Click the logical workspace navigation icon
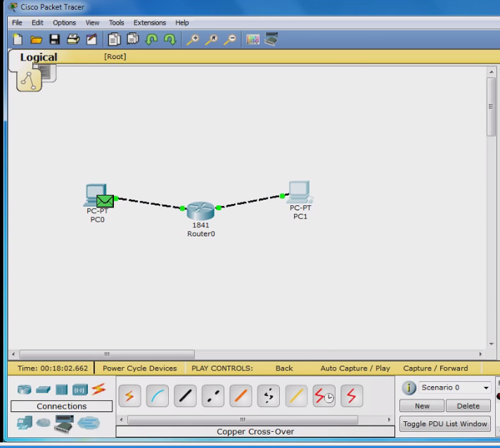The image size is (500, 448). (29, 80)
